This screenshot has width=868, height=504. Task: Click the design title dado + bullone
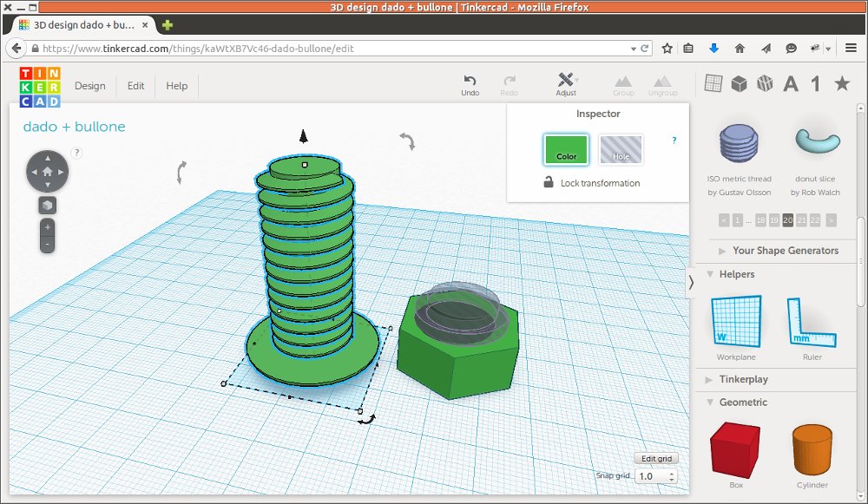pos(74,127)
